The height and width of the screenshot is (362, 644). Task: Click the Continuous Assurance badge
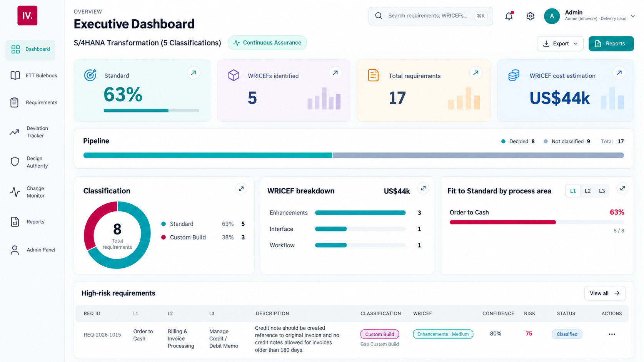(267, 43)
